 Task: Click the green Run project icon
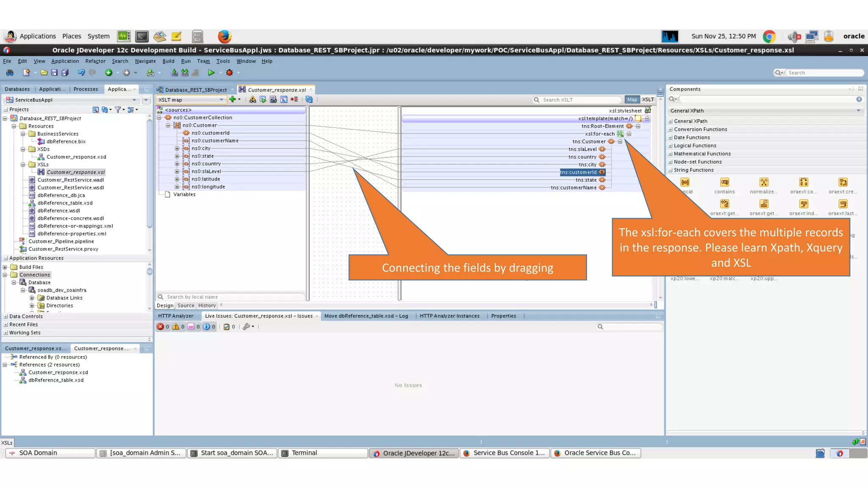211,73
